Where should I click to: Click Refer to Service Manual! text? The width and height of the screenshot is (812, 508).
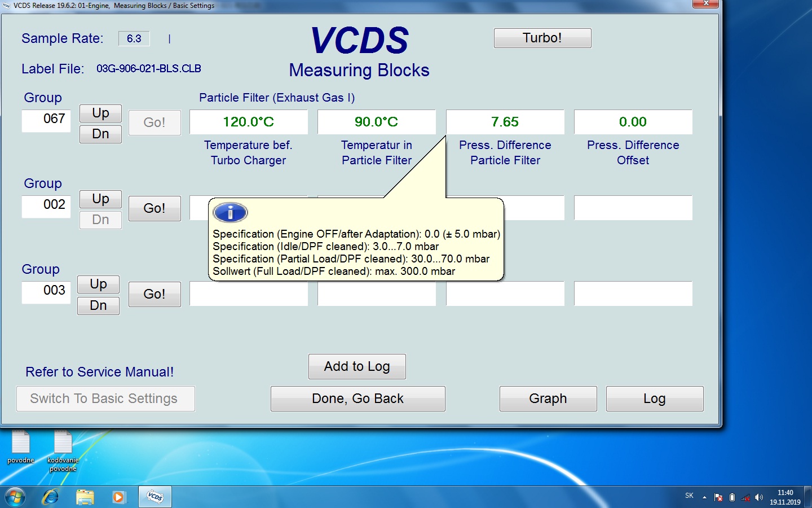point(100,372)
